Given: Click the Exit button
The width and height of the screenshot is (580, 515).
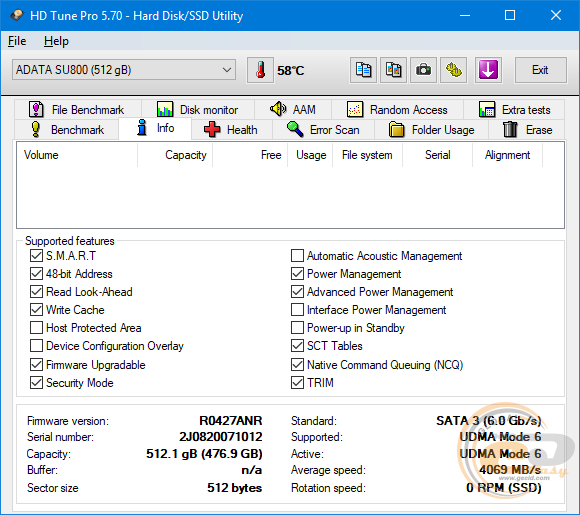Looking at the screenshot, I should point(540,70).
